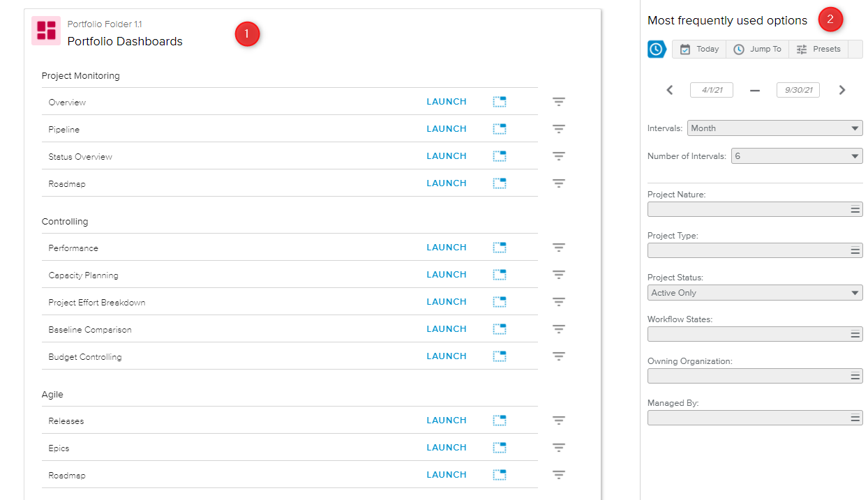Screen dimensions: 868x500
Task: Click filter icon for Releases row
Action: coord(558,421)
